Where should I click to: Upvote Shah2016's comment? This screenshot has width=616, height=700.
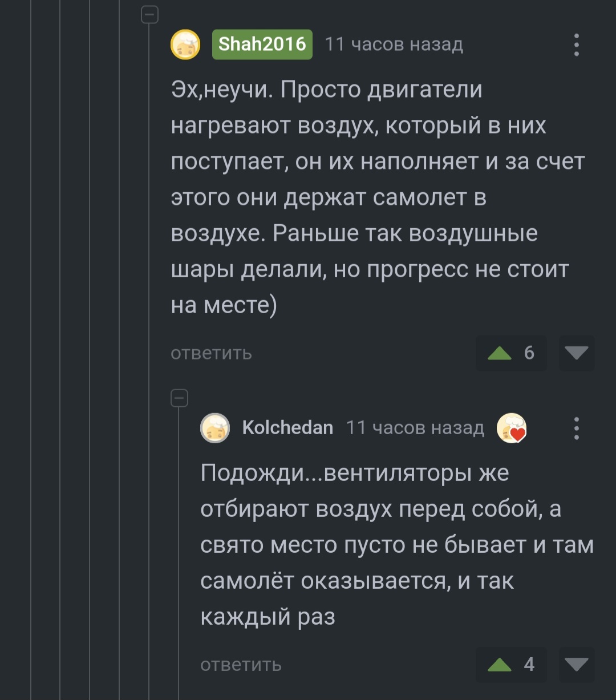pyautogui.click(x=500, y=354)
